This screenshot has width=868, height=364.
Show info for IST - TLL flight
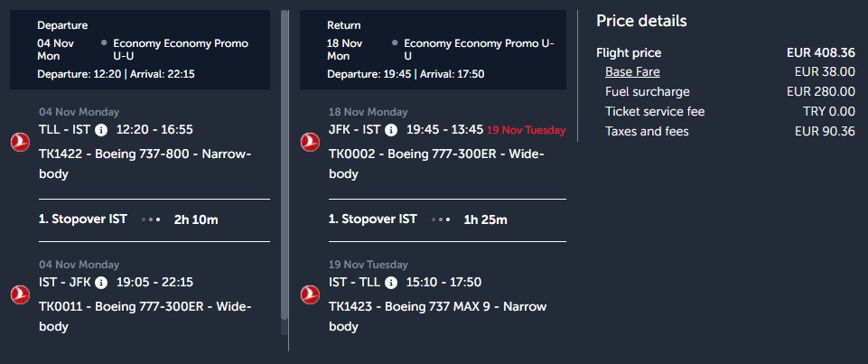391,283
